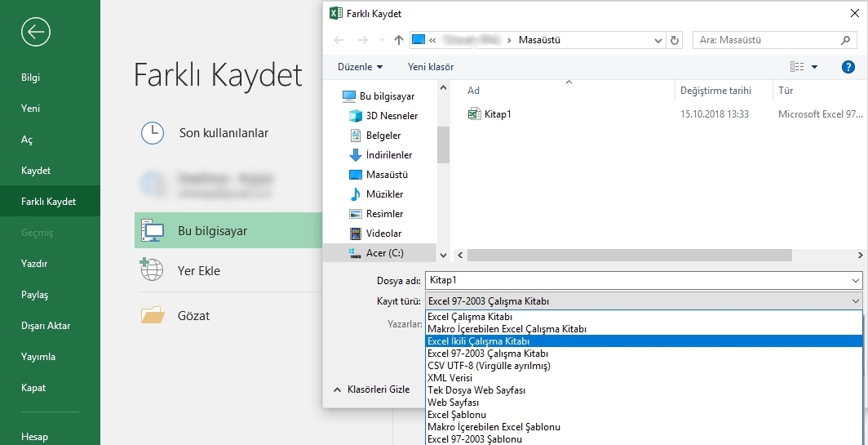Expand the address bar history dropdown

(658, 40)
